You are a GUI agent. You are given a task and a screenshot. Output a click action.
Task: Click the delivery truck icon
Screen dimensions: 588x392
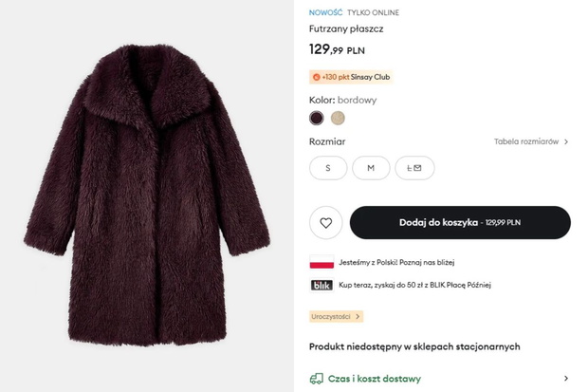(x=316, y=379)
